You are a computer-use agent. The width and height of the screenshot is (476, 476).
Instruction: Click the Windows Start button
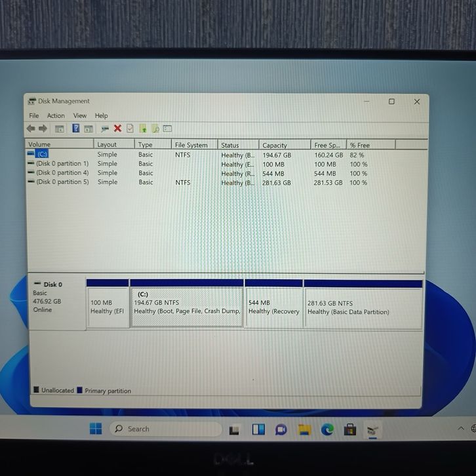(96, 429)
